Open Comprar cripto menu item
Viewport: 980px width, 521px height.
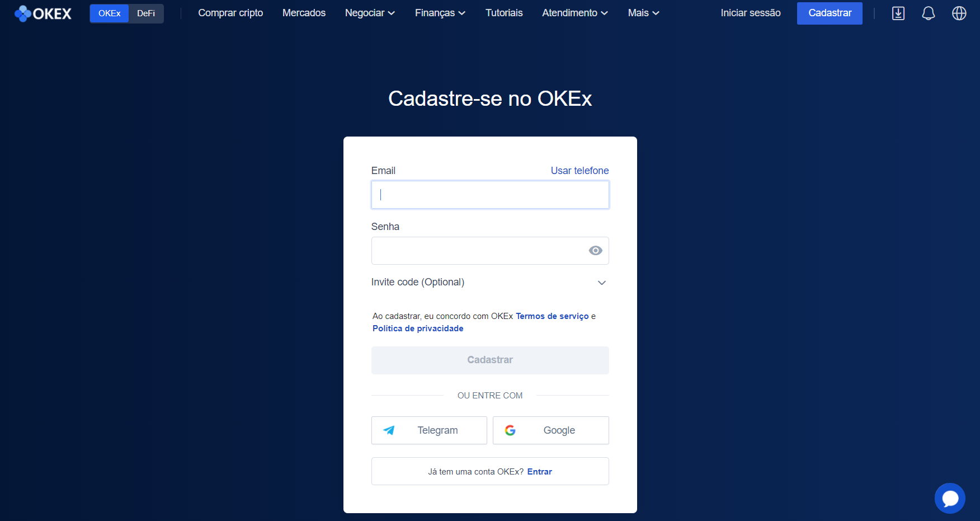coord(230,13)
